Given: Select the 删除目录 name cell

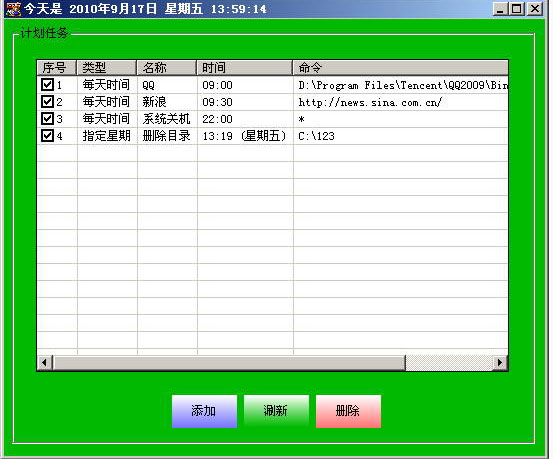Looking at the screenshot, I should pyautogui.click(x=166, y=136).
